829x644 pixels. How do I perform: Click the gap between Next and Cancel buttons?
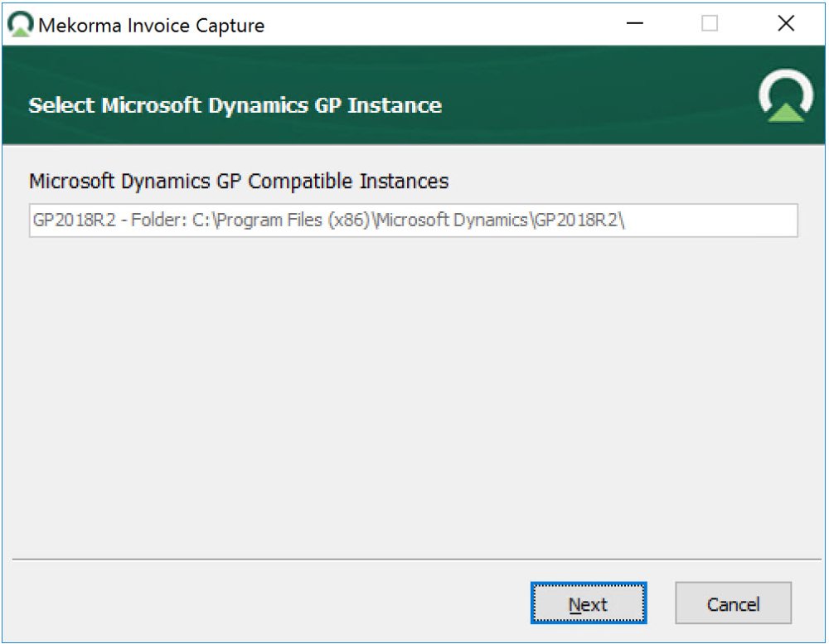(661, 604)
